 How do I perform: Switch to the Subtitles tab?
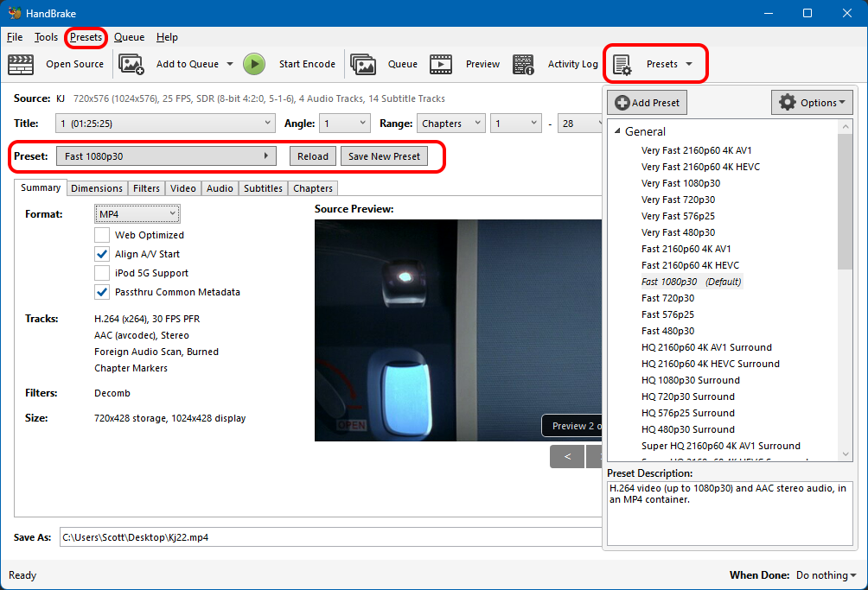(263, 188)
